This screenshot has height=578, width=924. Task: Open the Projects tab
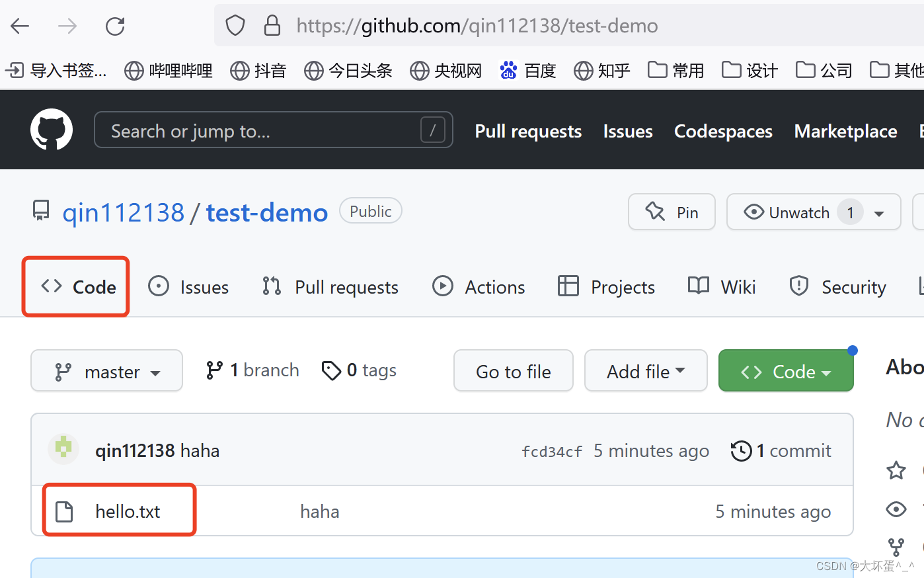coord(606,287)
